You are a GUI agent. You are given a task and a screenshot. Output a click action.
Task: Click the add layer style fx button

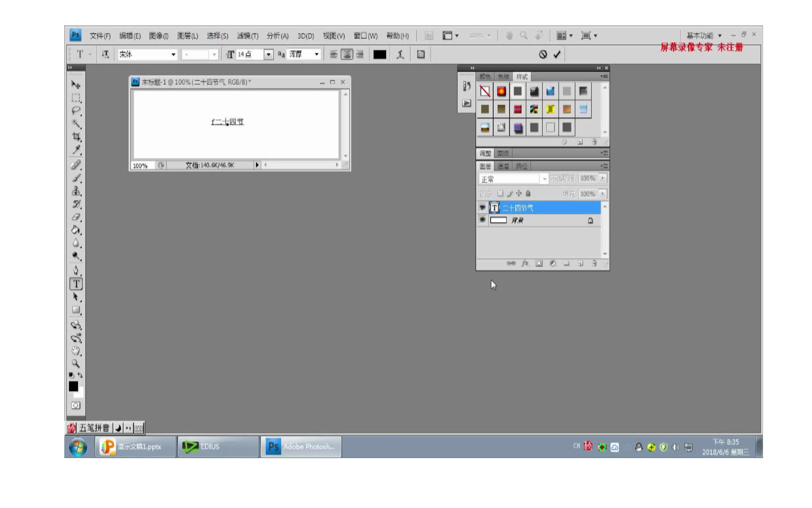525,263
